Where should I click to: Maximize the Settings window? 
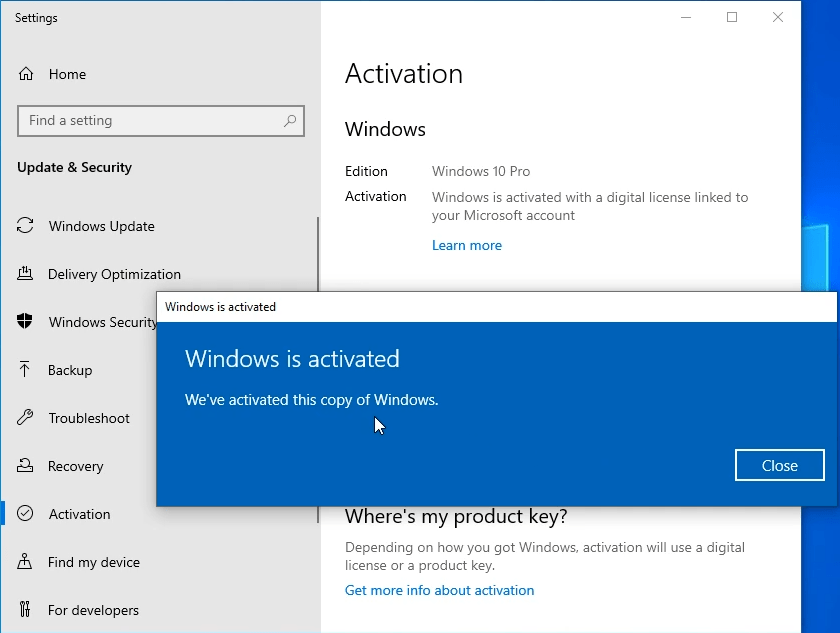[732, 18]
